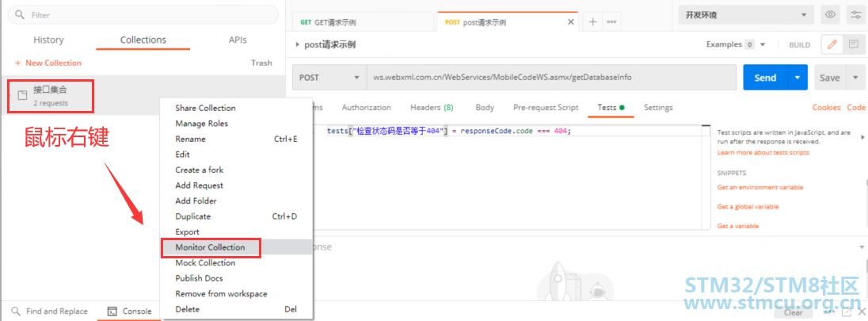Open the Code link
The height and width of the screenshot is (321, 868).
tap(856, 108)
